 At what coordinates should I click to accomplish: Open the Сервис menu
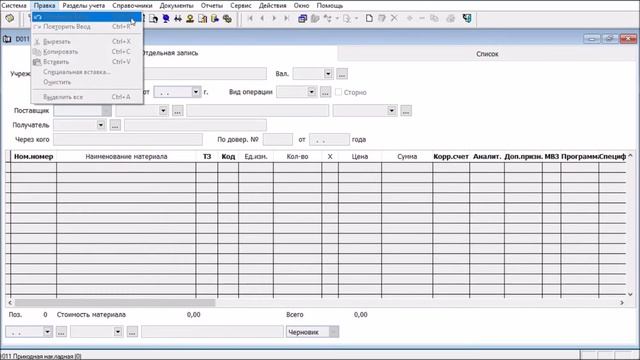(x=241, y=6)
